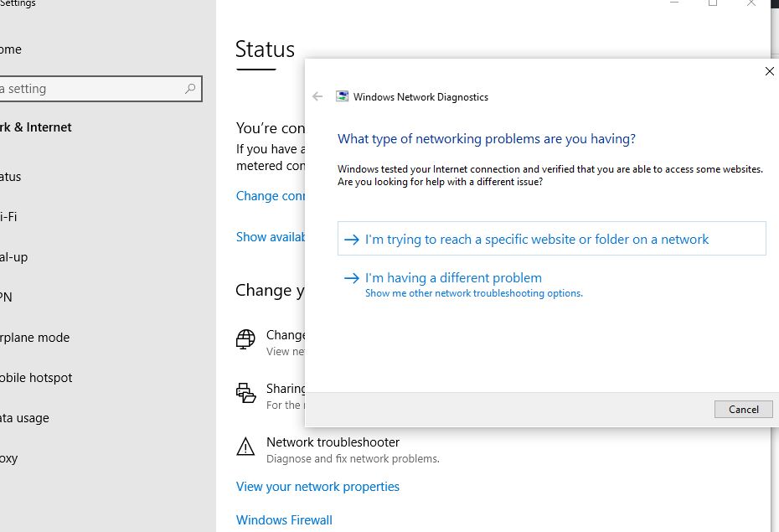This screenshot has width=779, height=532.
Task: Go to Airplane mode settings
Action: coord(34,338)
